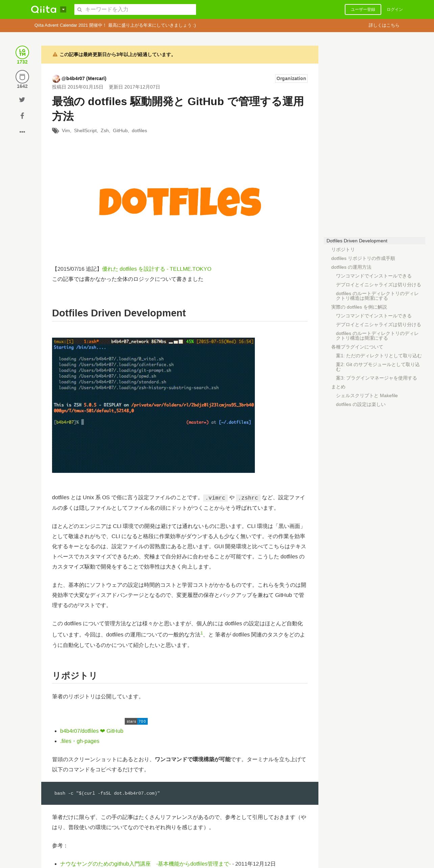Click the リポジトリ section heading
434x868 pixels.
tap(74, 676)
